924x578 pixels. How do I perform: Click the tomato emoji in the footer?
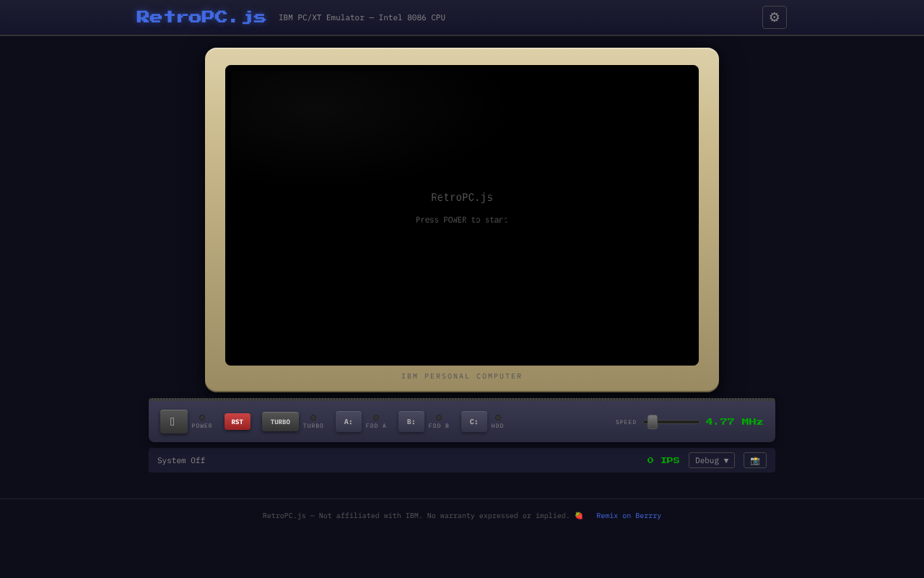[x=579, y=515]
